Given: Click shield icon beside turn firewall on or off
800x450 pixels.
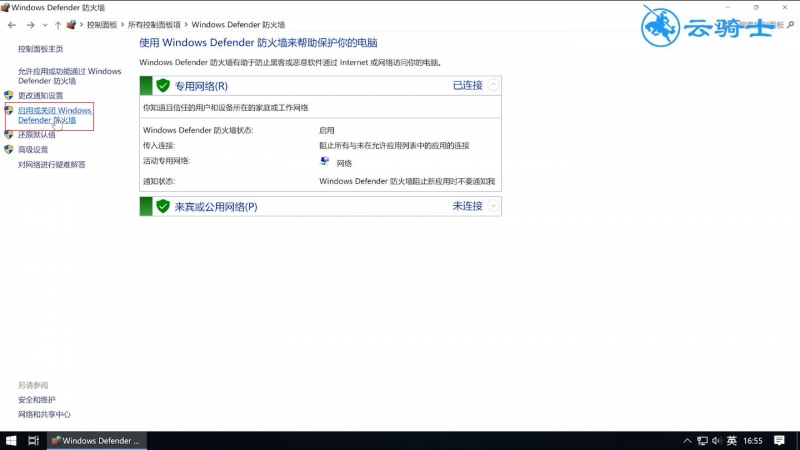Looking at the screenshot, I should (x=9, y=110).
